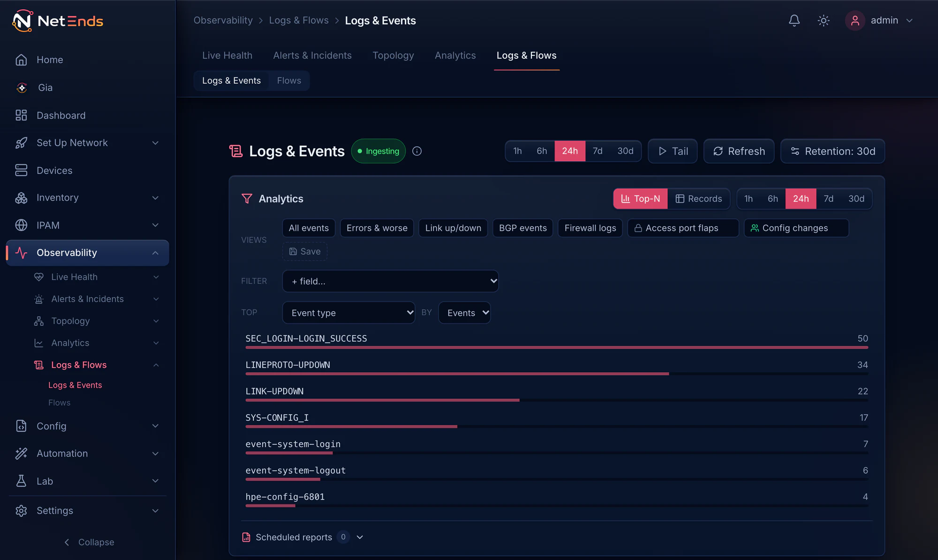Switch to Records view

pyautogui.click(x=698, y=199)
